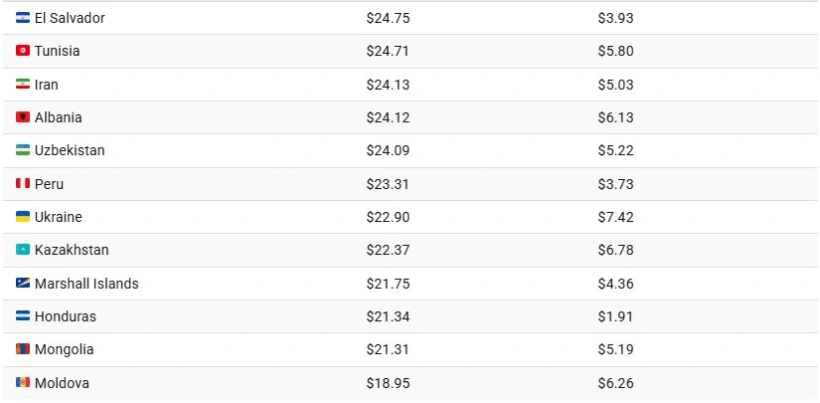Select the Uzbekistan country name
Viewport: 820px width, 403px height.
click(x=69, y=150)
